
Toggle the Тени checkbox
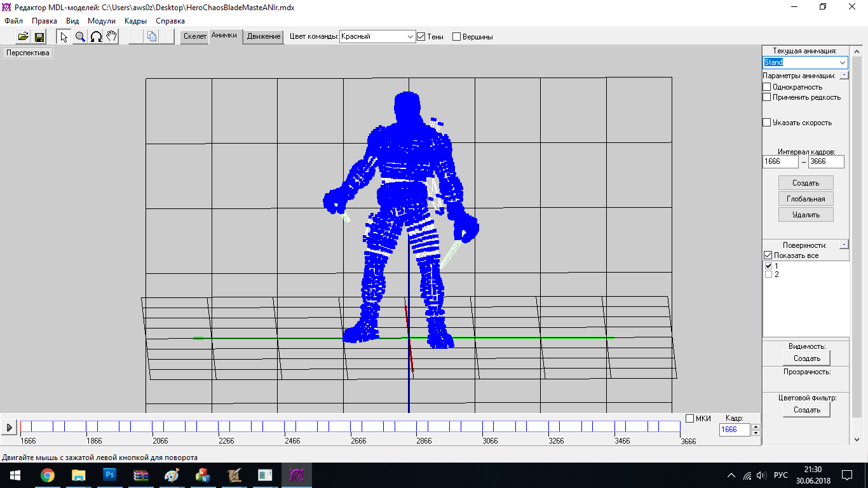pyautogui.click(x=421, y=37)
